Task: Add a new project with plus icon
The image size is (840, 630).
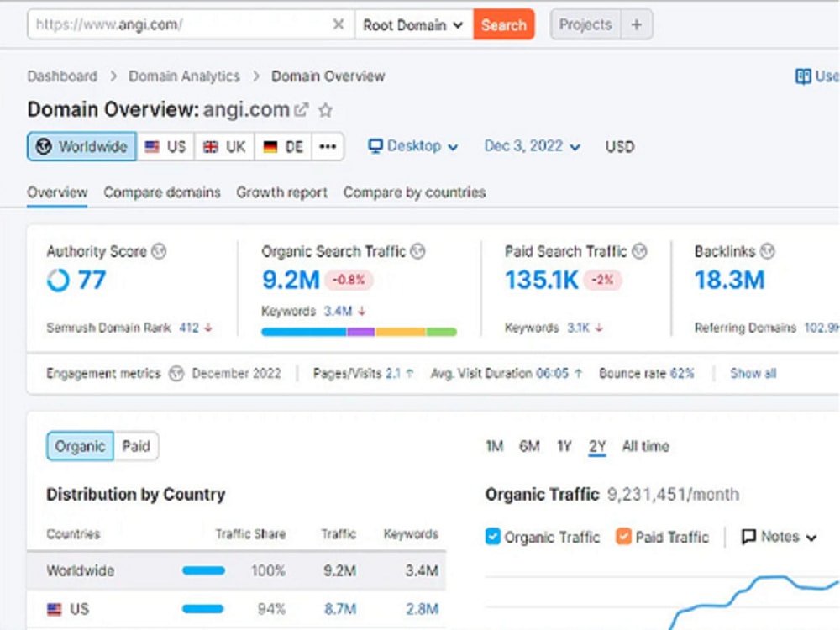Action: 637,24
